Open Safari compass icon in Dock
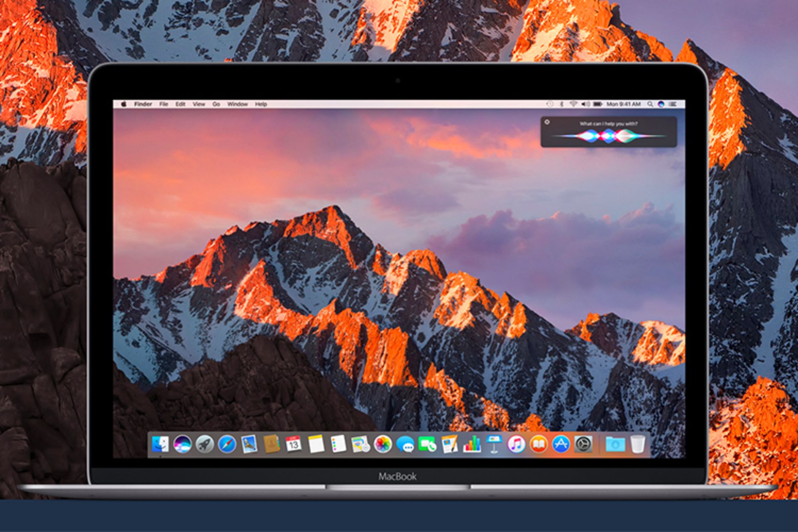This screenshot has width=798, height=532. tap(227, 444)
